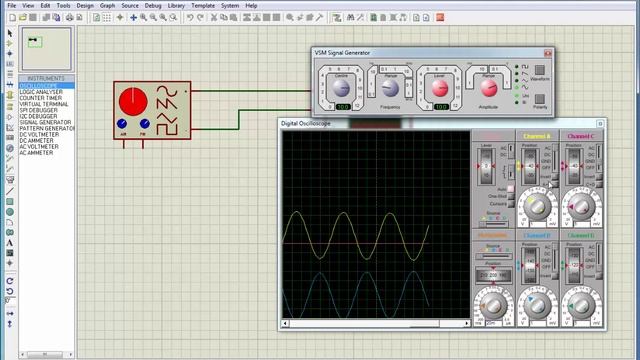Viewport: 640px width, 360px height.
Task: Click the Channel A volts dial
Action: click(x=537, y=207)
